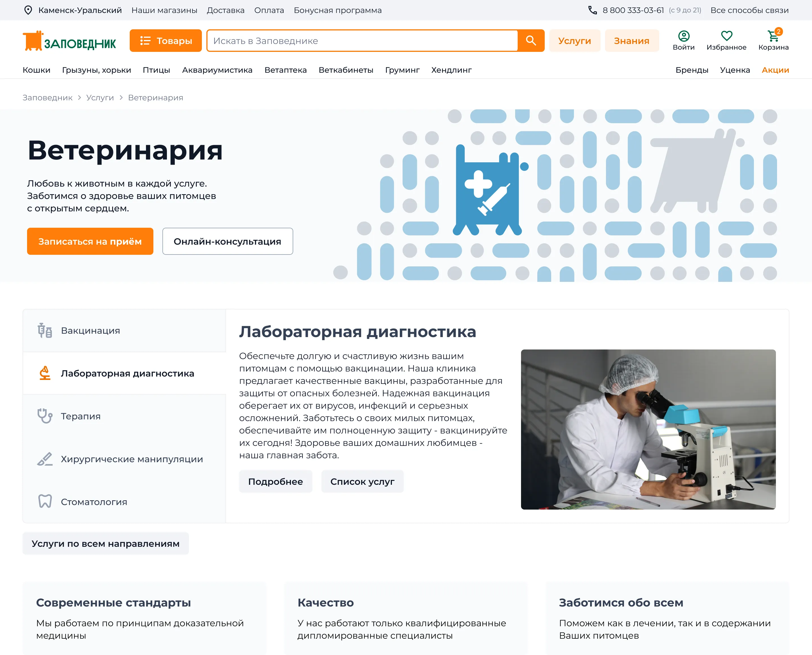This screenshot has height=655, width=812.
Task: Click the surgical manipulations icon
Action: (x=44, y=459)
